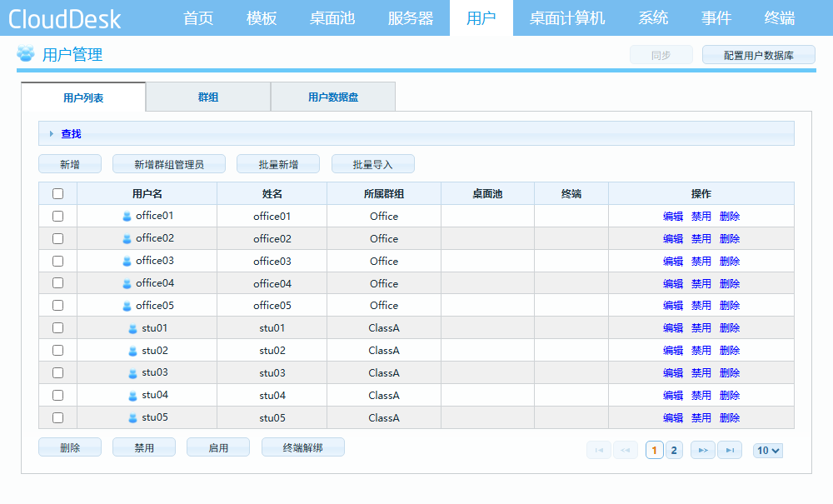Switch to the 群组 tab

click(x=208, y=97)
